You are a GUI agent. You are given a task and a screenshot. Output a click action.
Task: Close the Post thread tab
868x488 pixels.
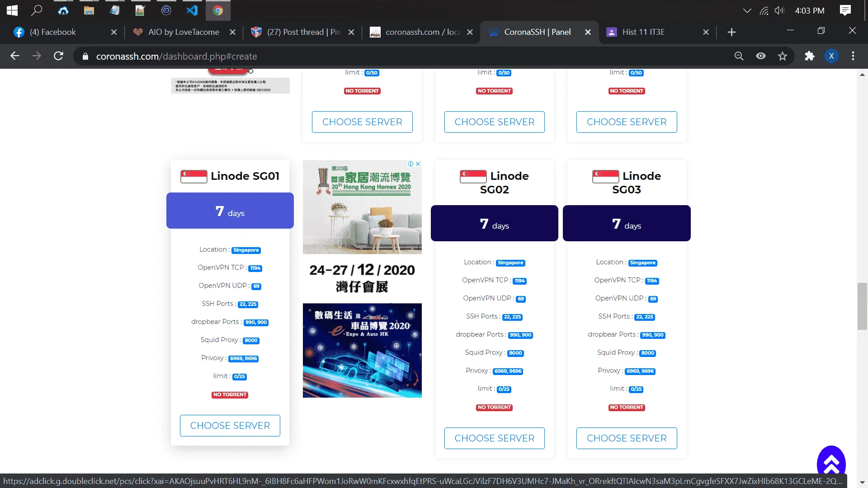[x=351, y=32]
